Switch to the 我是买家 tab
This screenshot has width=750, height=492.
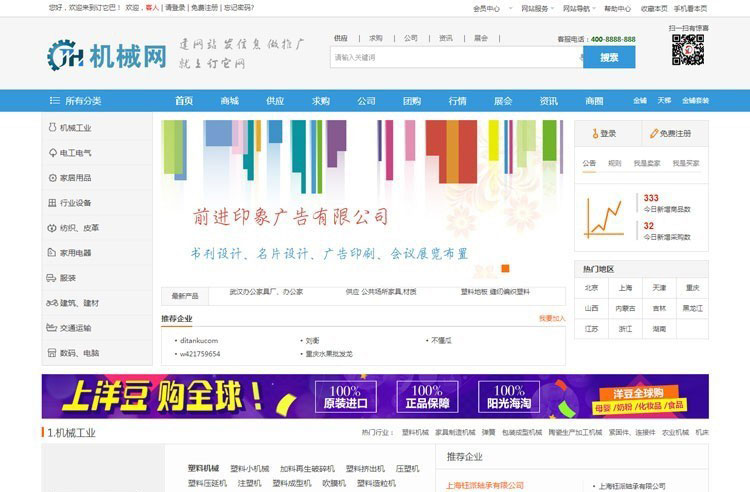coord(685,163)
